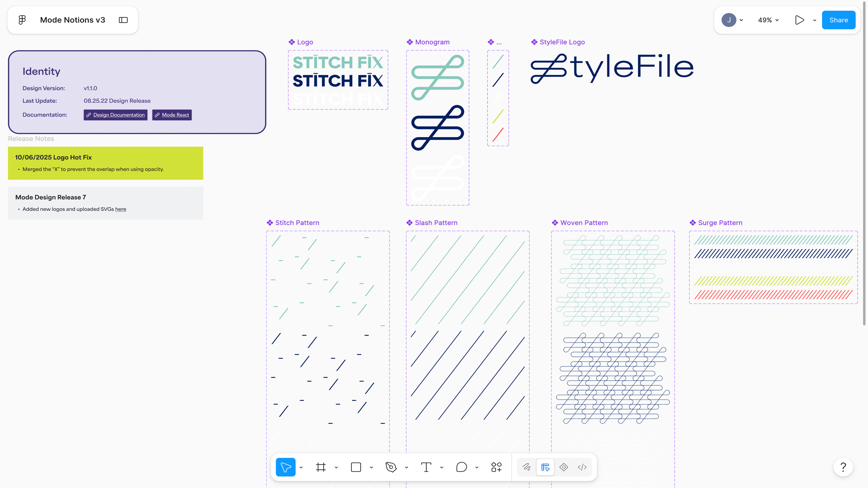Click the navy monogram variant
The image size is (868, 488).
point(437,128)
